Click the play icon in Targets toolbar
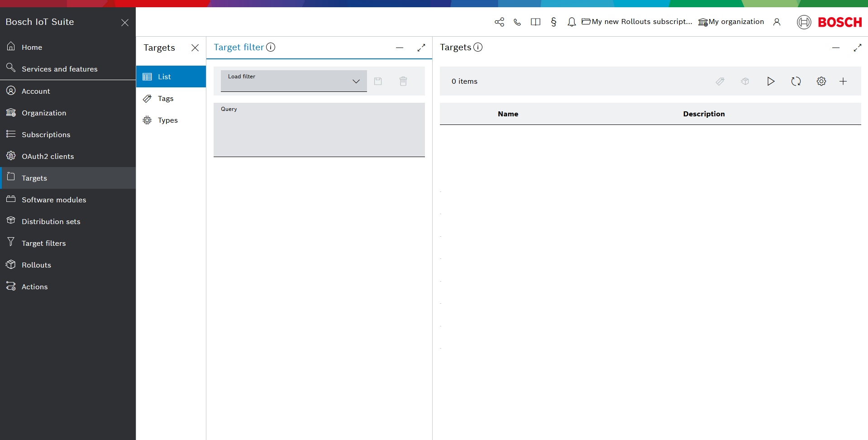Image resolution: width=868 pixels, height=440 pixels. [770, 81]
